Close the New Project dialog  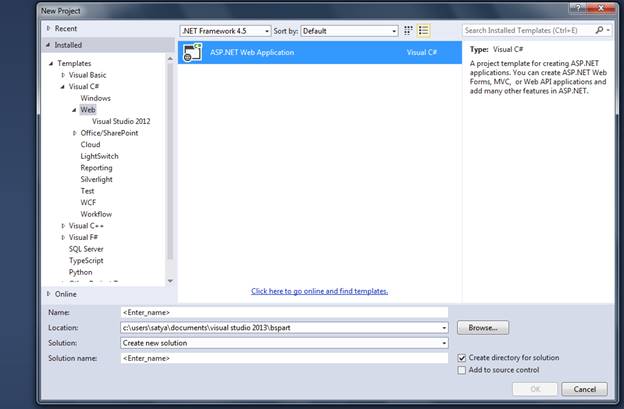tap(601, 8)
